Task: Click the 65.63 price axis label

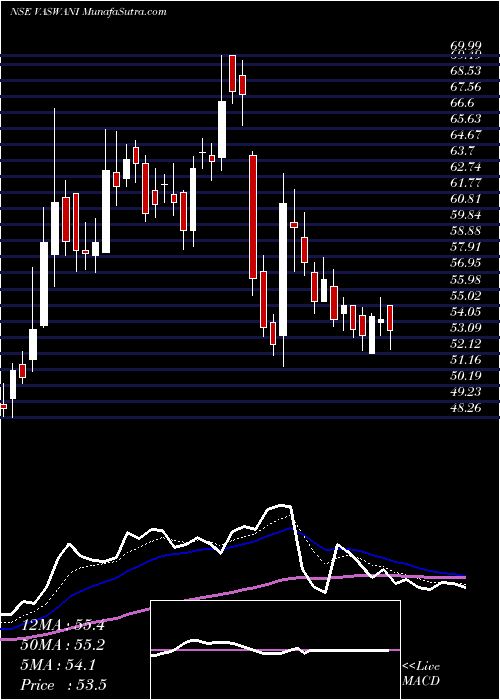Action: pyautogui.click(x=466, y=119)
